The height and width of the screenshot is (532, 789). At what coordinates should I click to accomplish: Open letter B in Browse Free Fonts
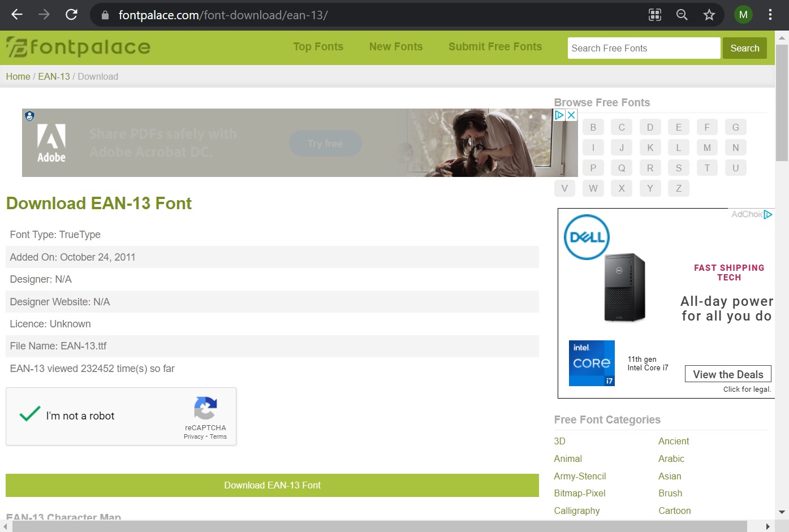593,127
